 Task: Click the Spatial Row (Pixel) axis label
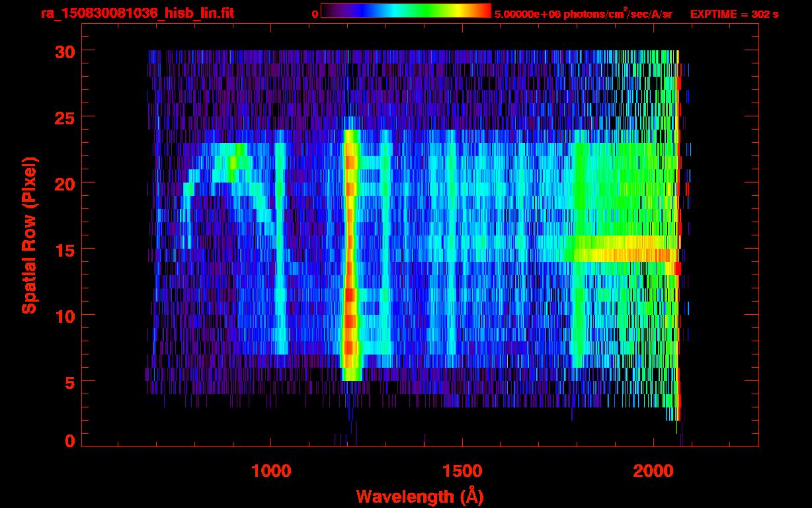(x=29, y=235)
